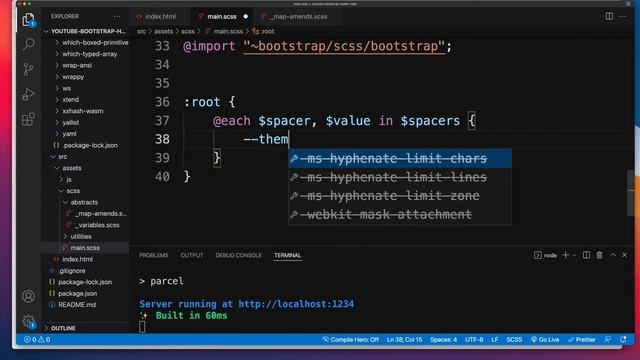Select the Terminal panel tab
Viewport: 640px width, 360px height.
click(287, 255)
